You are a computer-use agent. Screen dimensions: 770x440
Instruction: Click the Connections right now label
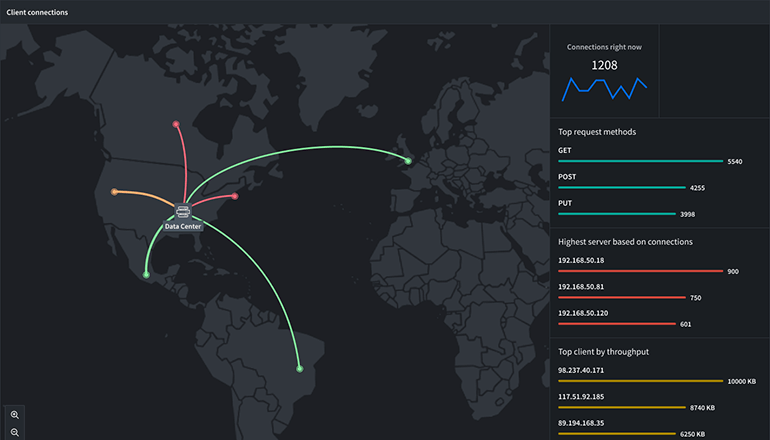point(605,47)
